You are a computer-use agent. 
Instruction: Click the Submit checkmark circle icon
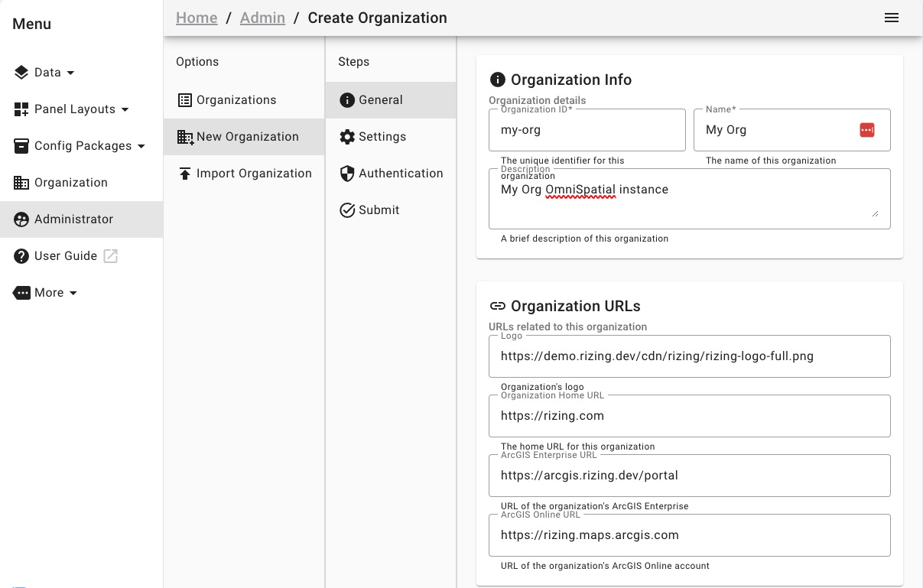[x=347, y=210]
